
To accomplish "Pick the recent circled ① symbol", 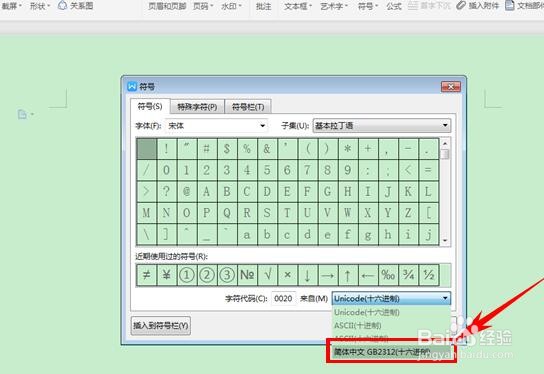I will 187,275.
